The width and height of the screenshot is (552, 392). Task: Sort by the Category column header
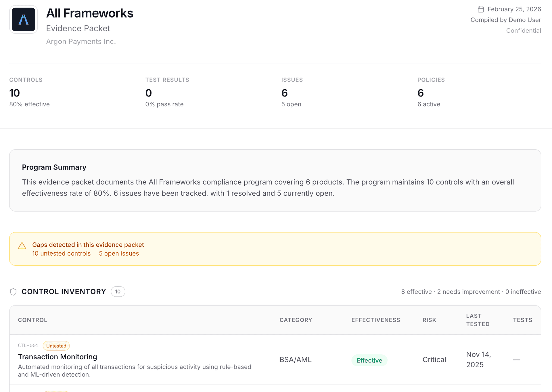click(296, 320)
